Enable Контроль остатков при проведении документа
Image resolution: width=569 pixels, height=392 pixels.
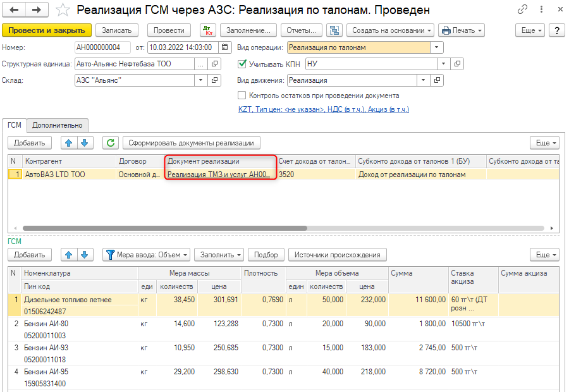[242, 95]
